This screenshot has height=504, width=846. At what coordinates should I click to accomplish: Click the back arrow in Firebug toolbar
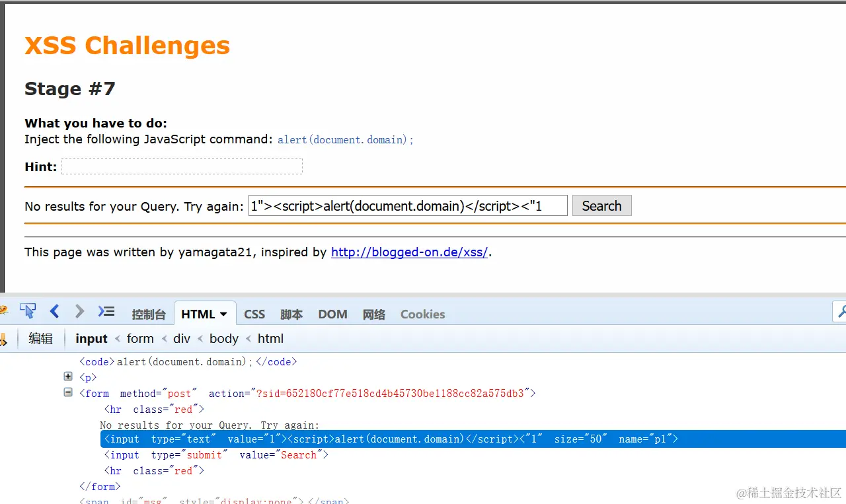[55, 311]
